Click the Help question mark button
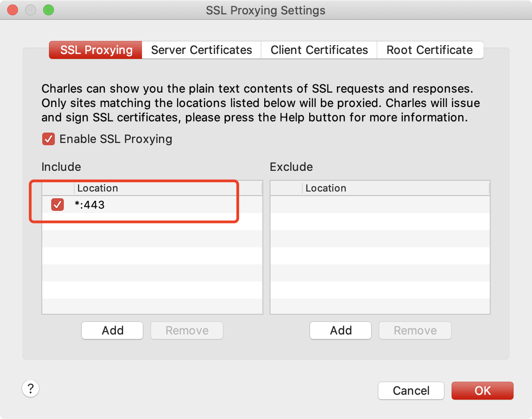 pos(31,388)
